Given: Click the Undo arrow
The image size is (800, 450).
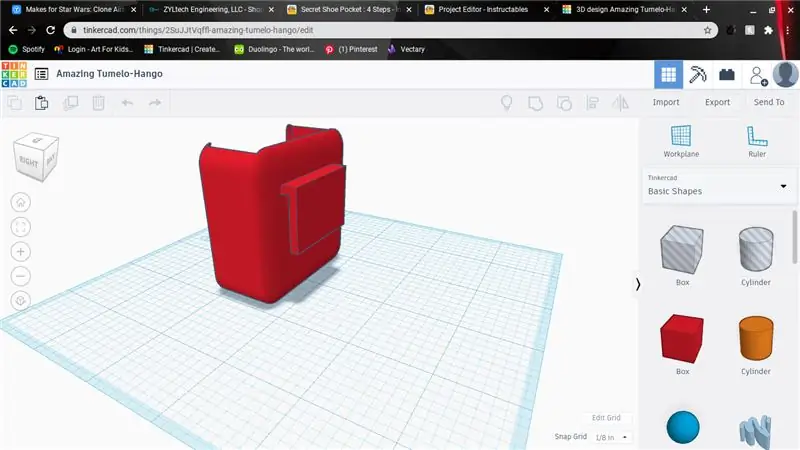Looking at the screenshot, I should 127,103.
